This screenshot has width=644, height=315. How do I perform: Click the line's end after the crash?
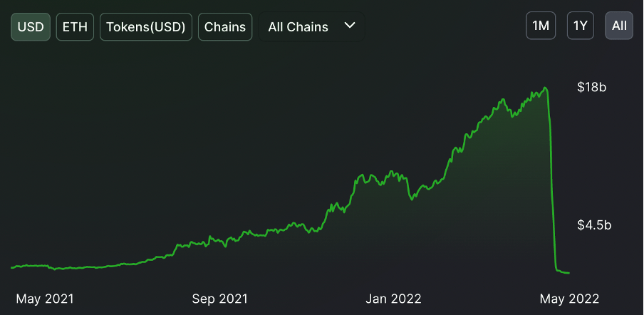(568, 272)
